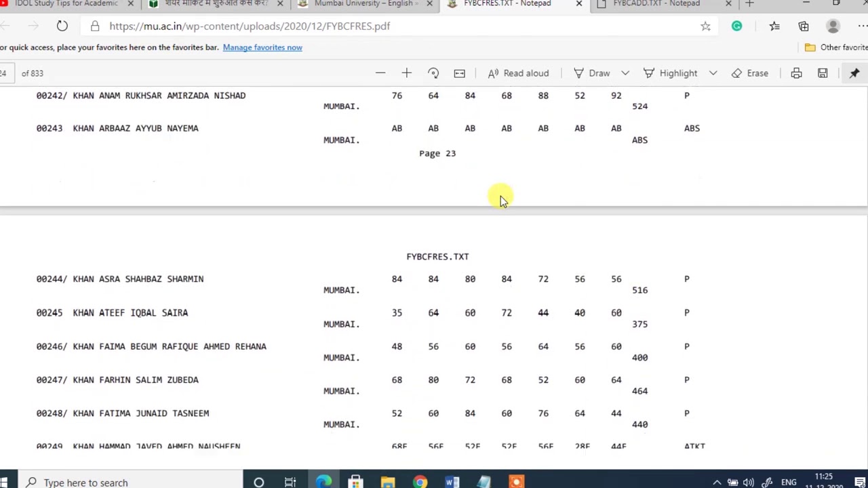Viewport: 868px width, 488px height.
Task: Click the address bar URL
Action: tap(250, 26)
